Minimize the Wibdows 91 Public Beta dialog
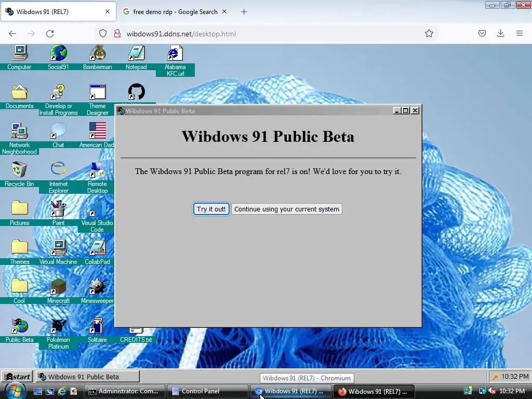This screenshot has width=532, height=399. point(396,111)
